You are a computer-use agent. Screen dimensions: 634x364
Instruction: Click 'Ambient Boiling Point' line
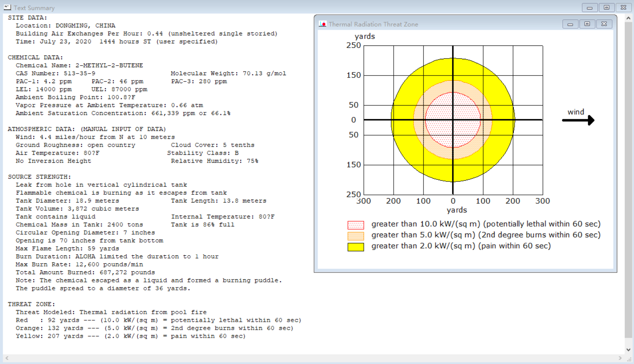[76, 97]
